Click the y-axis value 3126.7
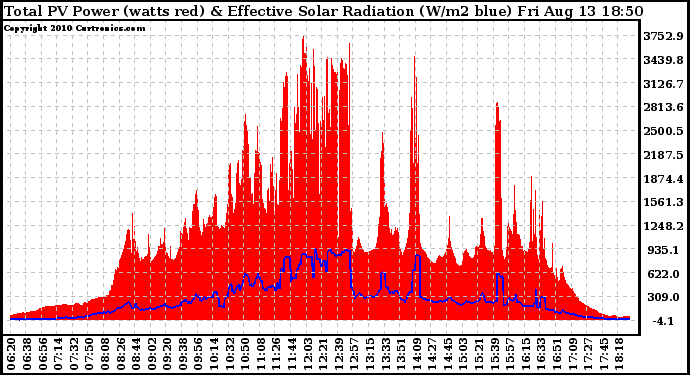 [663, 84]
